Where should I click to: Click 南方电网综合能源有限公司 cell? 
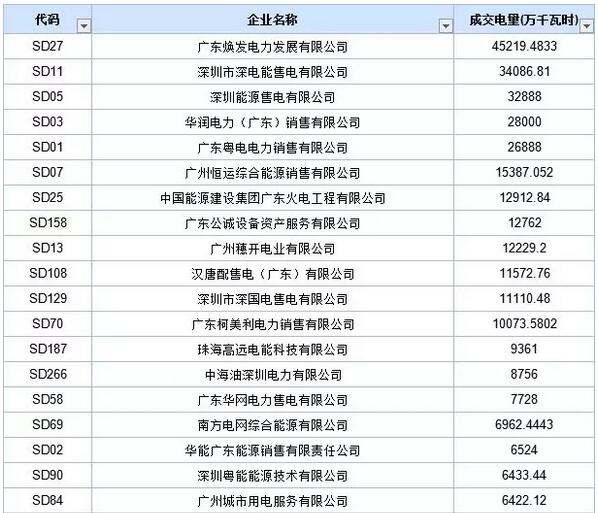coord(272,425)
